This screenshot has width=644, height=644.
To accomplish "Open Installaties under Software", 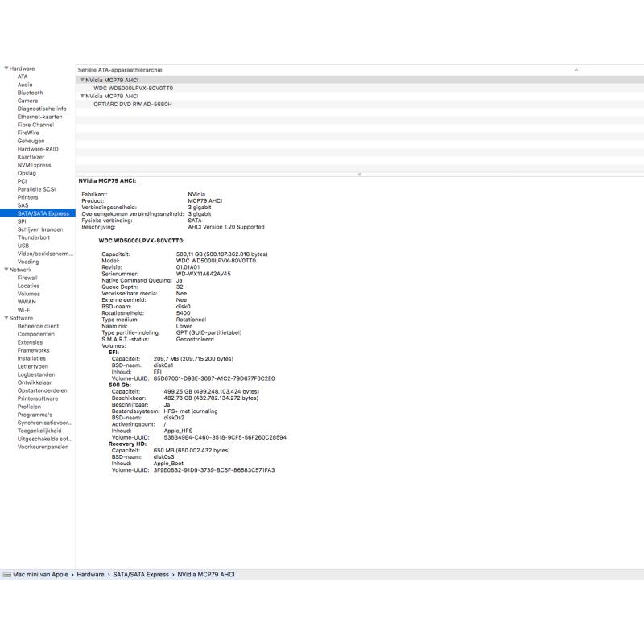I will [31, 358].
